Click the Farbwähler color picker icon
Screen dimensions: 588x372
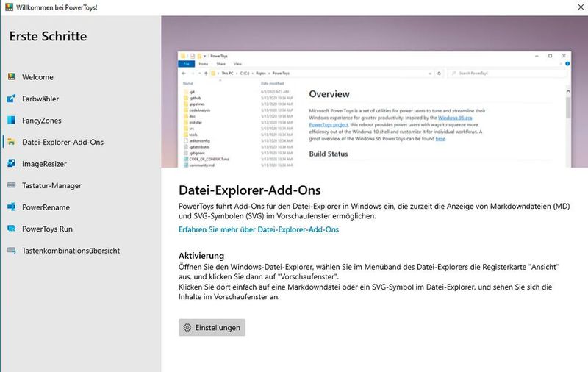point(12,99)
